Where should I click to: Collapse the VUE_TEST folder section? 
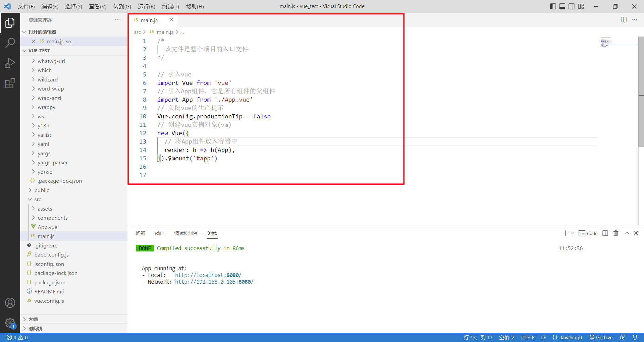[x=74, y=51]
